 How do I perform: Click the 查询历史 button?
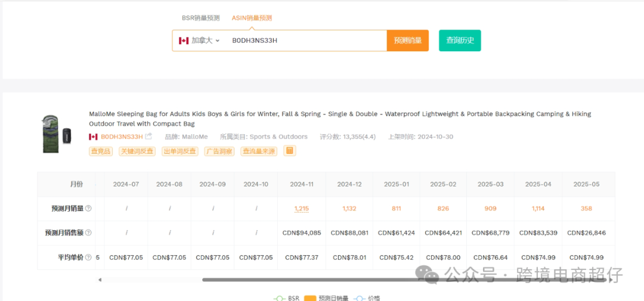[460, 41]
